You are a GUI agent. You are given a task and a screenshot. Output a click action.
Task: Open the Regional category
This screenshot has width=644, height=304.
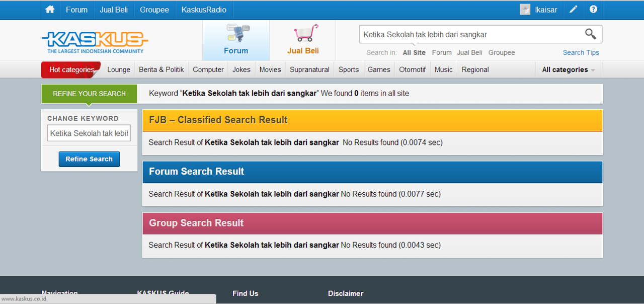coord(475,70)
